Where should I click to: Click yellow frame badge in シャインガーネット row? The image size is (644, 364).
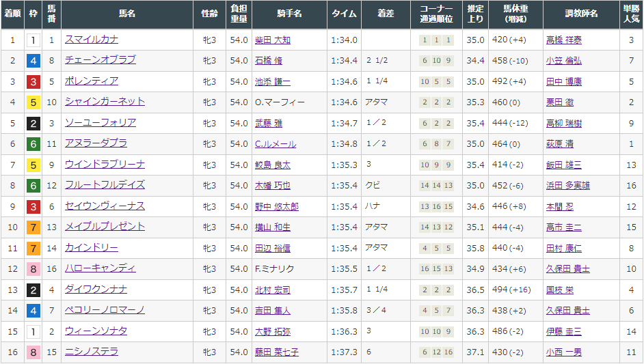[x=33, y=102]
